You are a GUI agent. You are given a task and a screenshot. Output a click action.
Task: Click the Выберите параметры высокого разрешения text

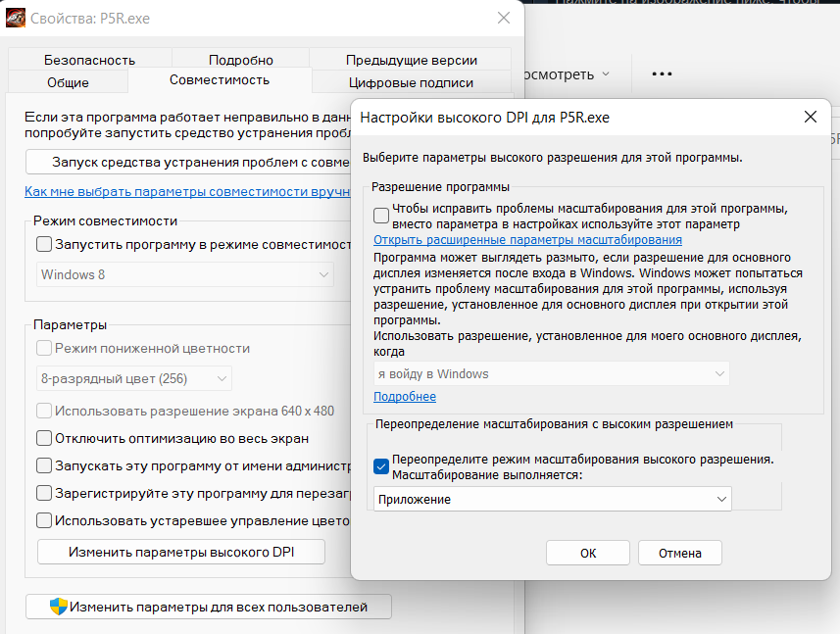[552, 158]
